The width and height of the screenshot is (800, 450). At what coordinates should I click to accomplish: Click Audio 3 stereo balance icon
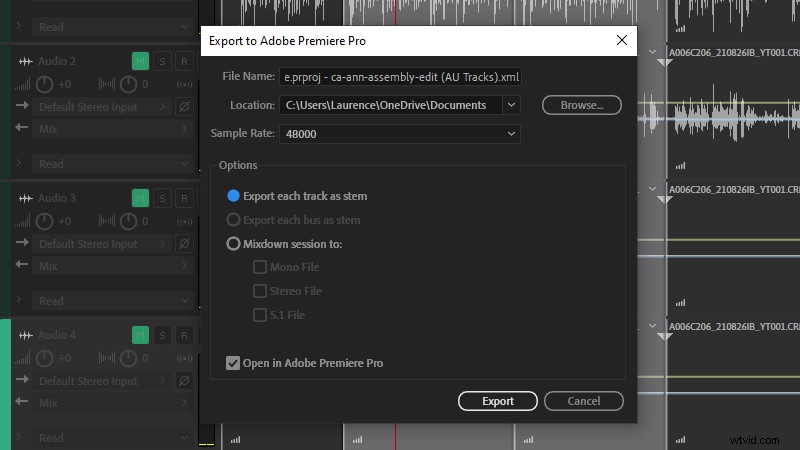106,221
